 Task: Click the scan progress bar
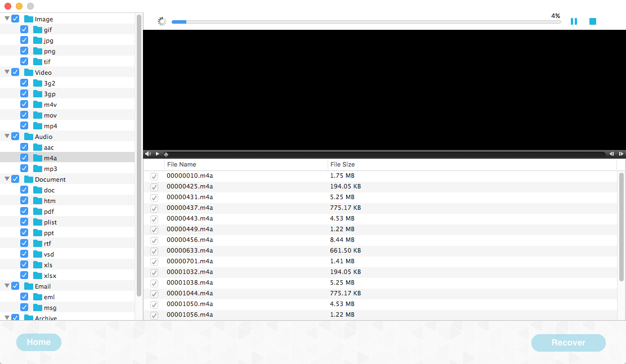coord(366,21)
